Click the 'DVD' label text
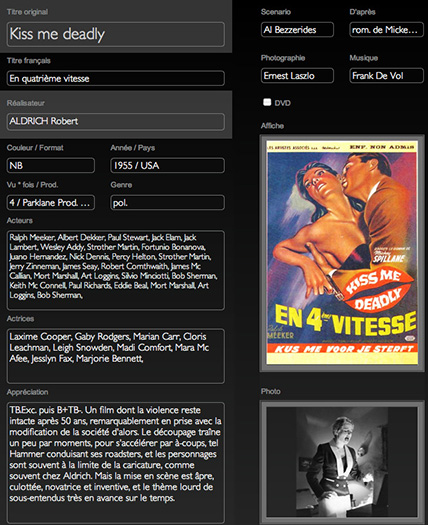 282,103
